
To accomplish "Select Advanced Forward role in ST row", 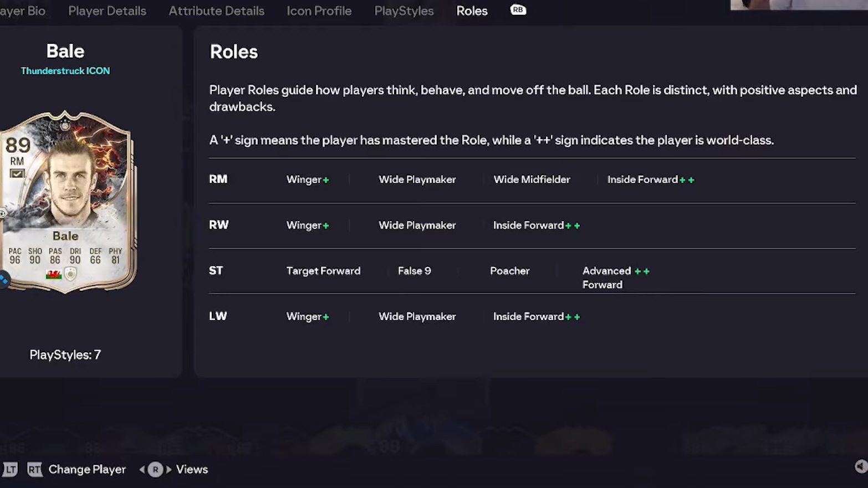I will coord(606,277).
